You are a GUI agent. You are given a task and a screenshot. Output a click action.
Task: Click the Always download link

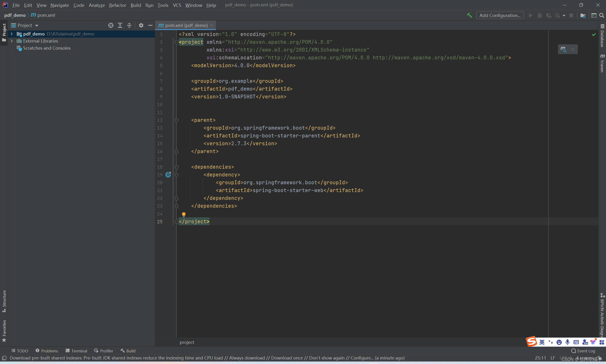point(247,358)
